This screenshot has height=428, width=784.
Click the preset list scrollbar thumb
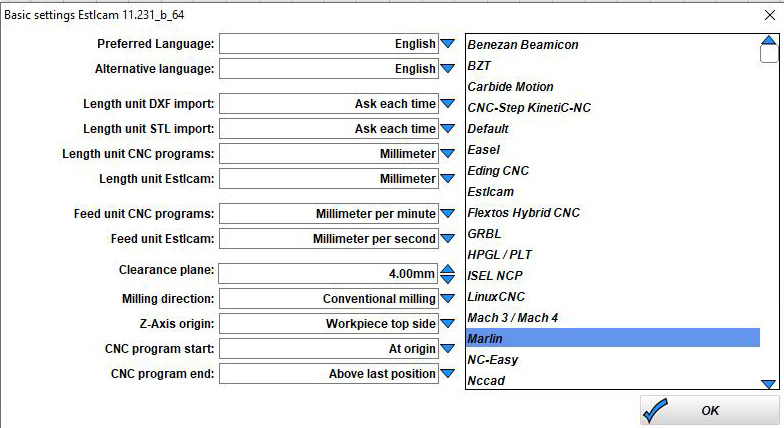(x=768, y=54)
